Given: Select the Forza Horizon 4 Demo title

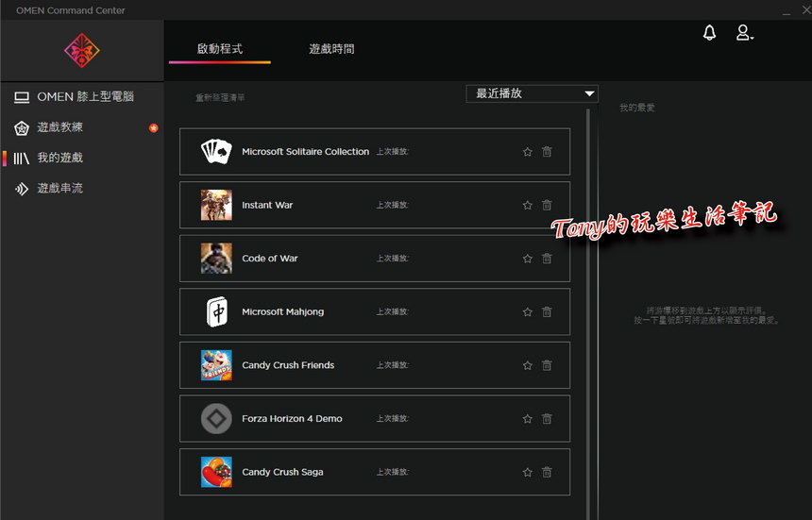Looking at the screenshot, I should 292,419.
